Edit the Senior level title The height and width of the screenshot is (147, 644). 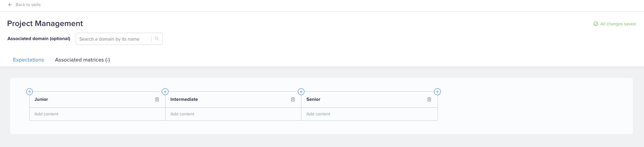click(x=313, y=99)
